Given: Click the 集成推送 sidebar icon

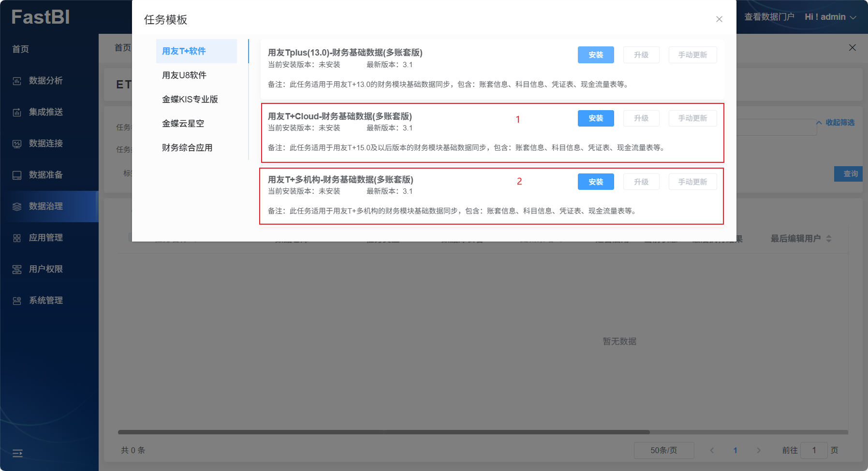Looking at the screenshot, I should [x=17, y=113].
